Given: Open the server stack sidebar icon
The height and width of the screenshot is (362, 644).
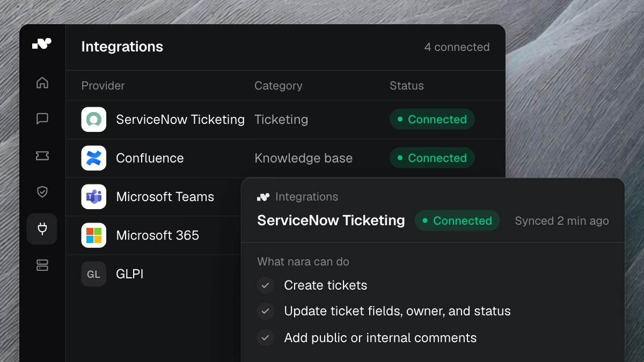Looking at the screenshot, I should [x=42, y=265].
